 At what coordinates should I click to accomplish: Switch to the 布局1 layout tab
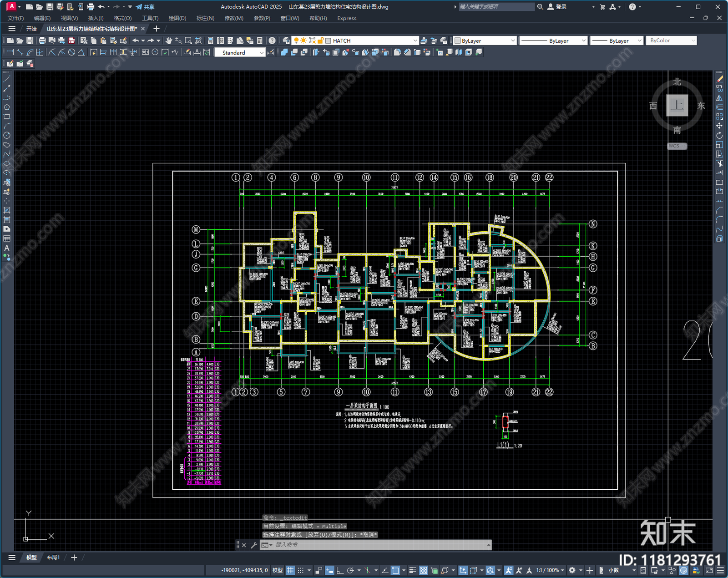pyautogui.click(x=53, y=557)
